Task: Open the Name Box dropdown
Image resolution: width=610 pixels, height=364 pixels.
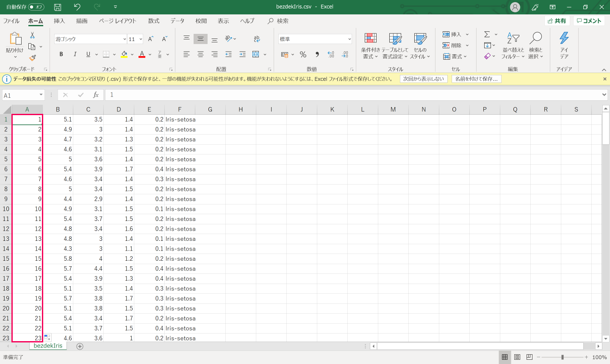Action: click(41, 95)
